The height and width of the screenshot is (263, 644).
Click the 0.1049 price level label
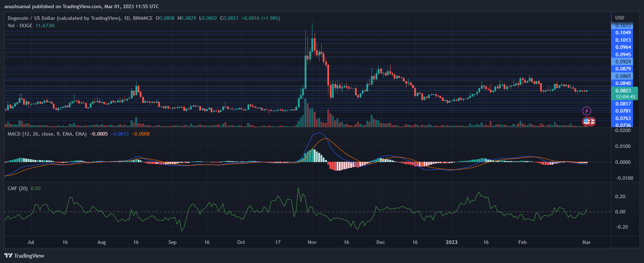(622, 33)
